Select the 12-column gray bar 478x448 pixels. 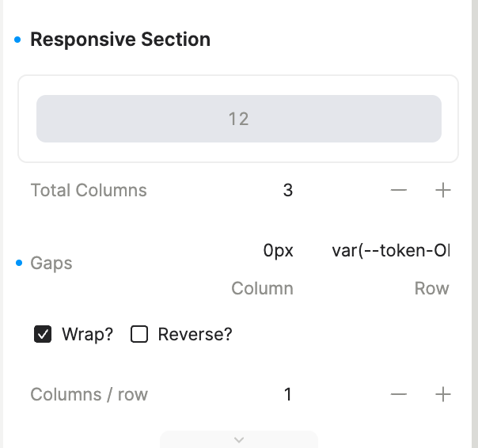point(238,119)
